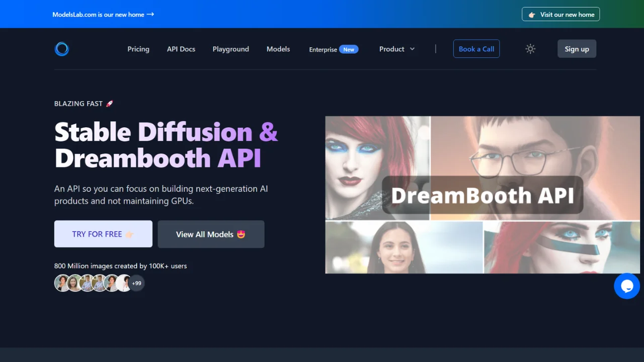Screen dimensions: 644x362
Task: Open the Pricing page
Action: click(x=138, y=49)
